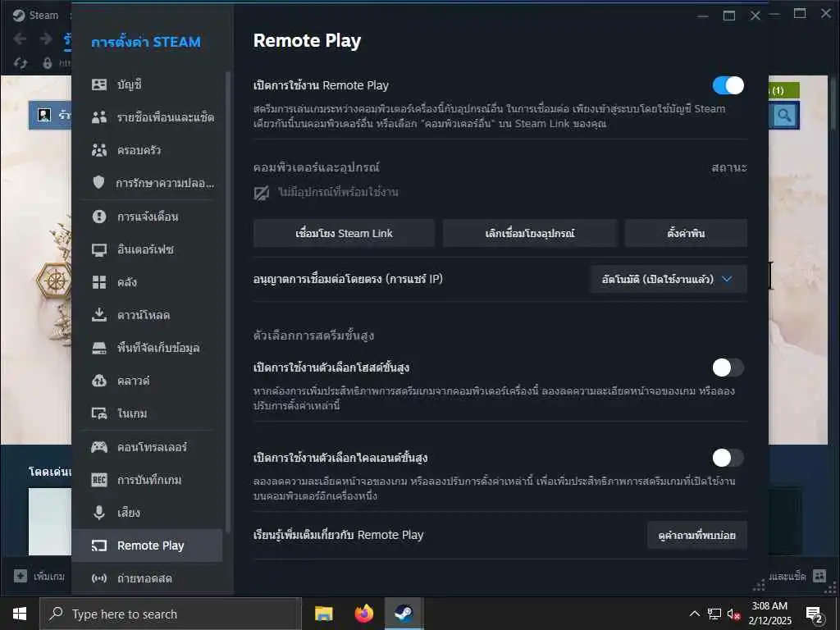The image size is (840, 630).
Task: Click the Remote Play cast icon
Action: click(99, 546)
